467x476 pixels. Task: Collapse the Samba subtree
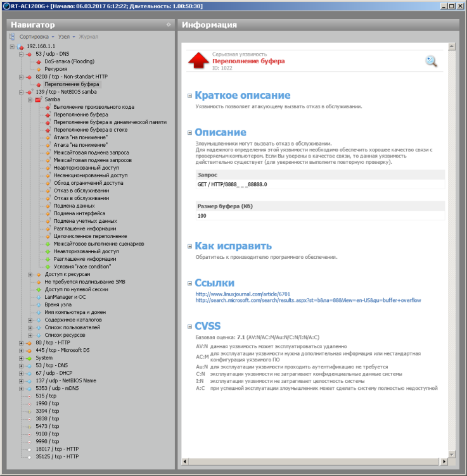[x=30, y=99]
